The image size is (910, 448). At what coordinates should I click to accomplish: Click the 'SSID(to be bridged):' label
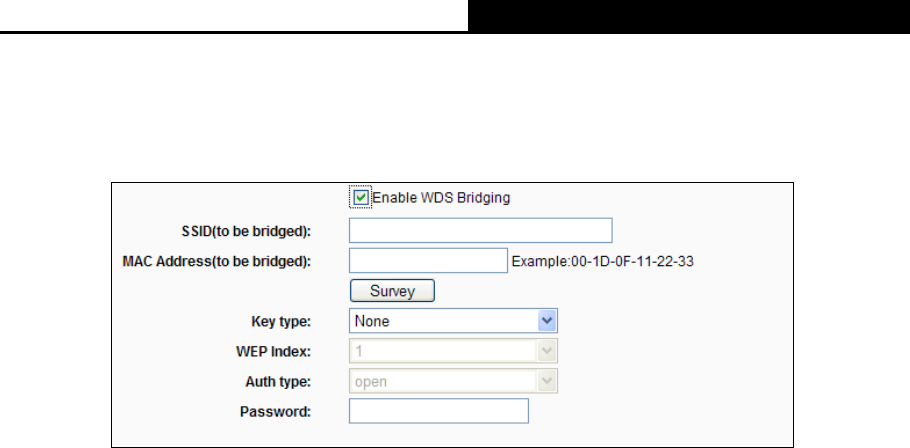(x=254, y=232)
